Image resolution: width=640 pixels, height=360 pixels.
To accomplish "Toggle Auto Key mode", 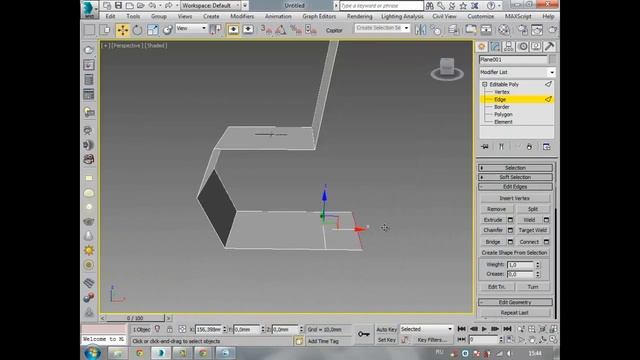I will (387, 329).
